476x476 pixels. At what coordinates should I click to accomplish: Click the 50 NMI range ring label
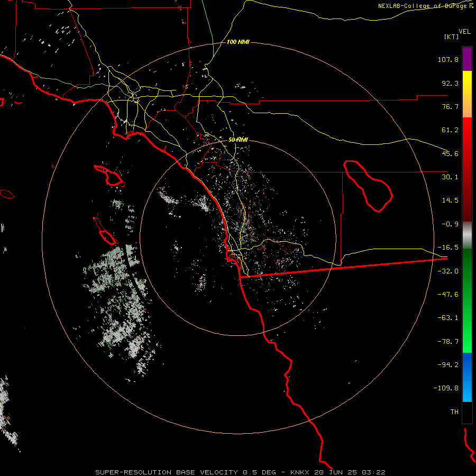[238, 140]
